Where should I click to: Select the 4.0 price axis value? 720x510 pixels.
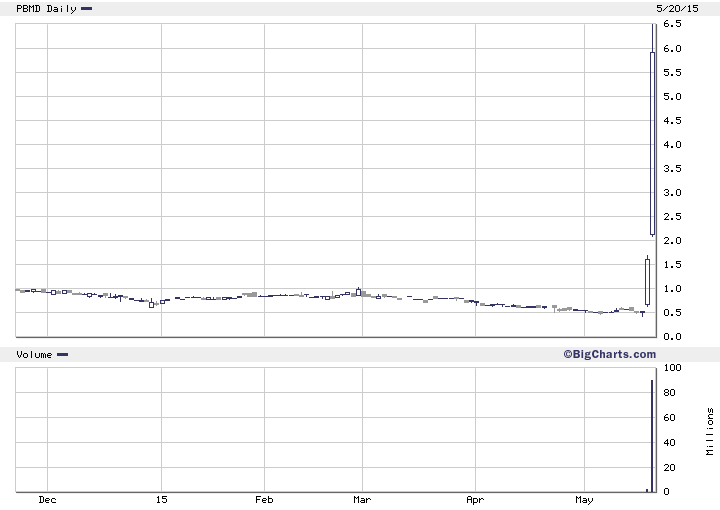[x=672, y=145]
